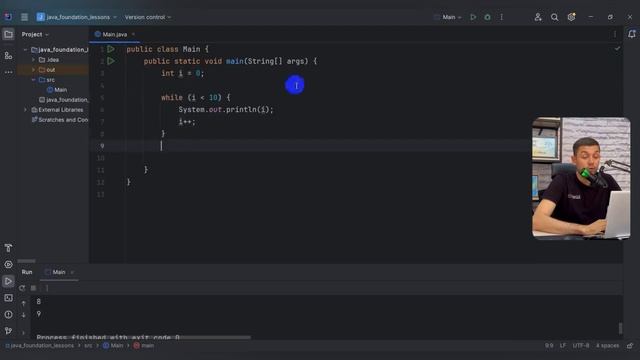Screen dimensions: 640x360
Task: Expand the out folder
Action: (33, 70)
